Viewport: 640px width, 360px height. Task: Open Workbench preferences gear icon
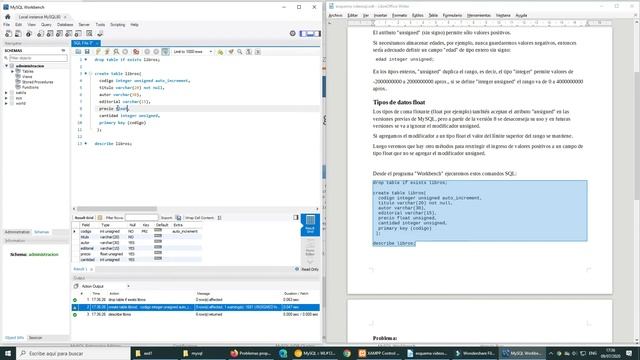(x=293, y=33)
